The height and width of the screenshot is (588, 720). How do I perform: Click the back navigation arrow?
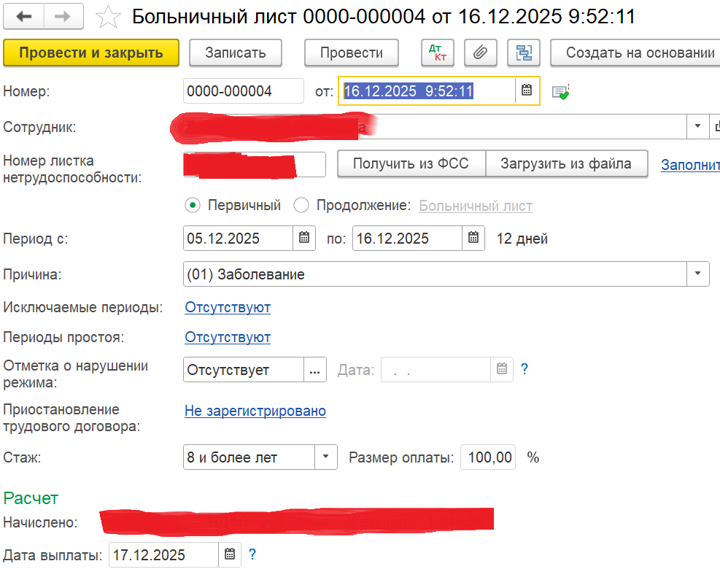(x=23, y=15)
